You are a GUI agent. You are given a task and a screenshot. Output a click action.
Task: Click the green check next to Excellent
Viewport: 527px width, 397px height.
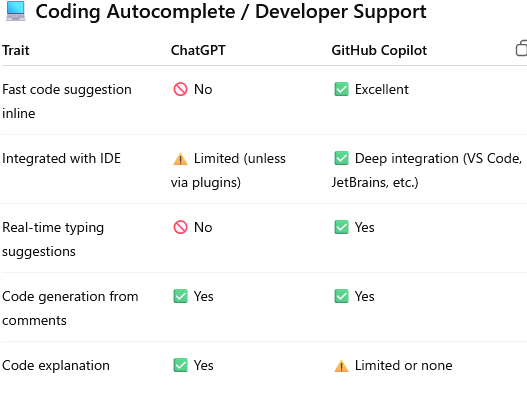click(341, 89)
